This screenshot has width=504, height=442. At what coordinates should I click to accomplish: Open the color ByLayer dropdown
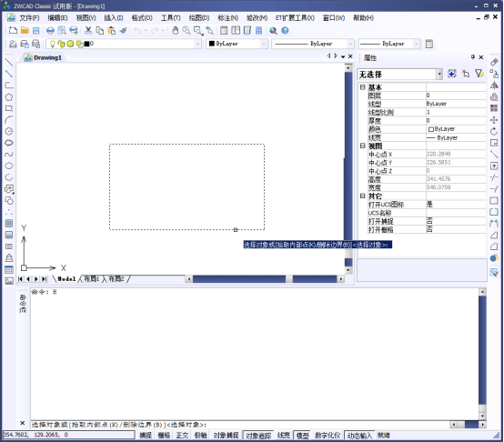pos(237,44)
